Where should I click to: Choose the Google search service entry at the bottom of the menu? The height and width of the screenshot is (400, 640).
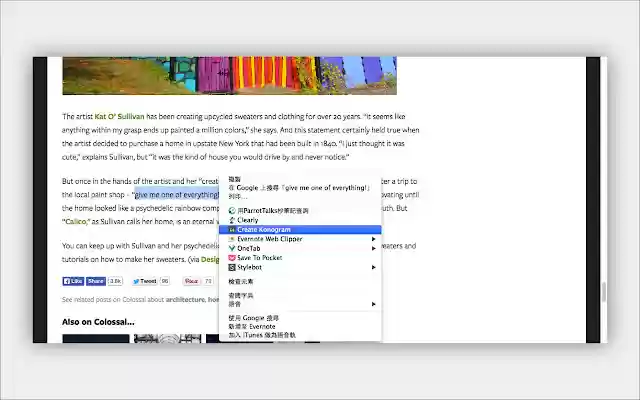(300, 318)
